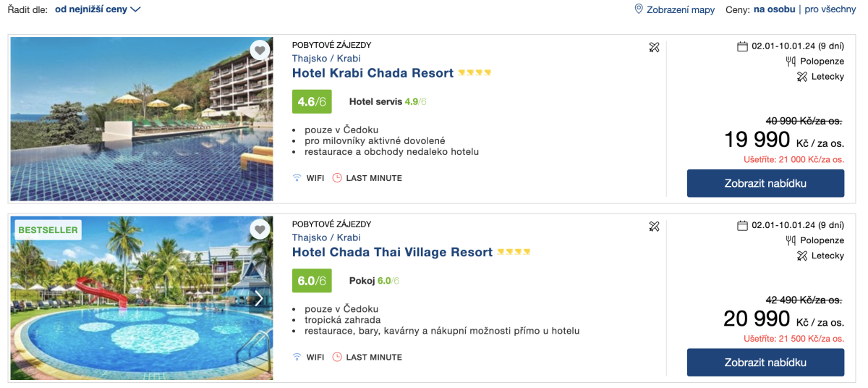Open Hotel Chada Thai Village Resort title link
This screenshot has height=388, width=868.
(x=392, y=253)
